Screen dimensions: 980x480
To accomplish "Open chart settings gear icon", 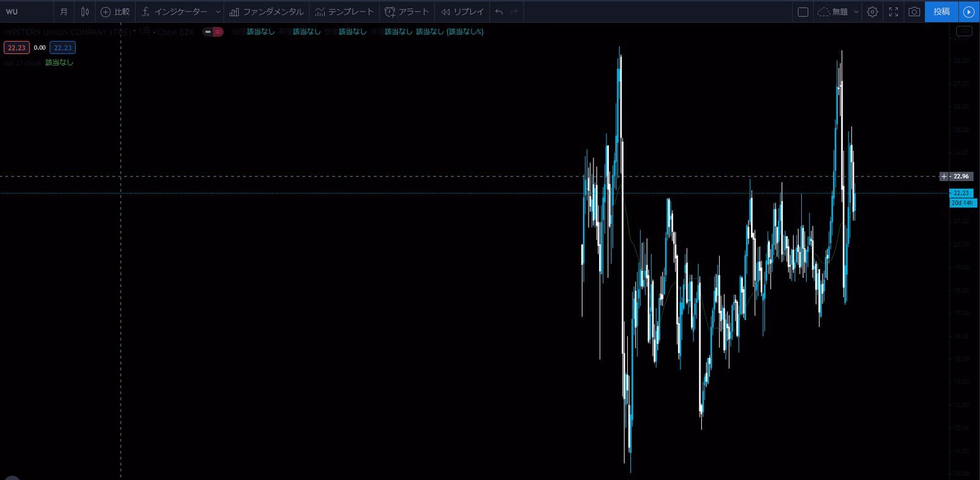I will tap(872, 12).
